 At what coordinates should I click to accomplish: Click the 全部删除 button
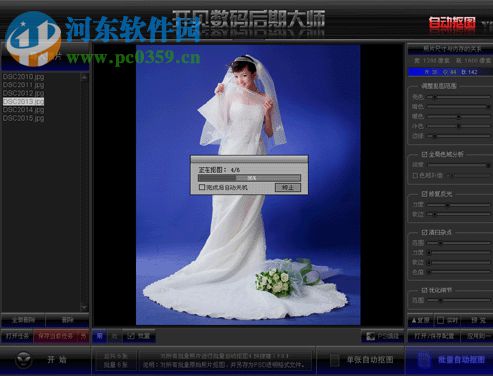pos(23,320)
